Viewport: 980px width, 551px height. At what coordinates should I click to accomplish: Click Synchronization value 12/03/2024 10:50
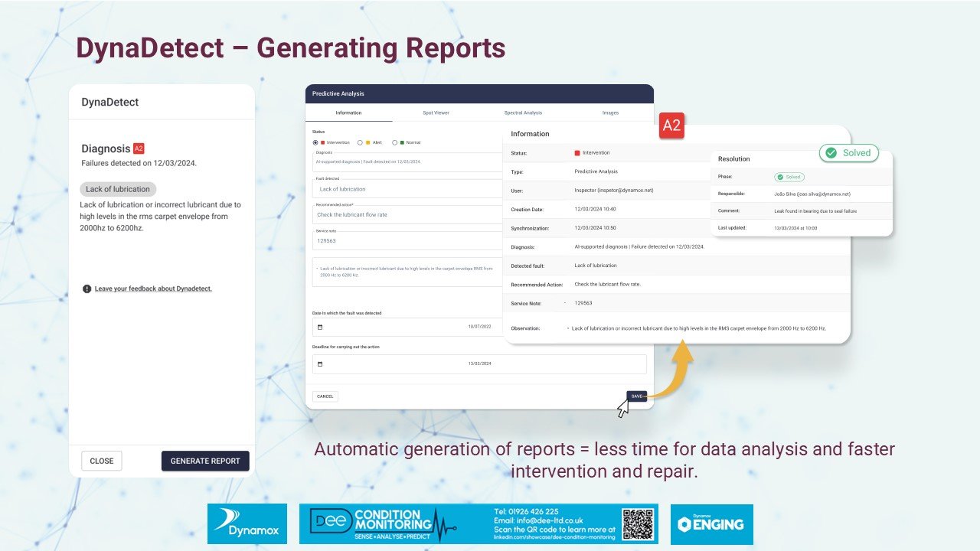click(595, 228)
